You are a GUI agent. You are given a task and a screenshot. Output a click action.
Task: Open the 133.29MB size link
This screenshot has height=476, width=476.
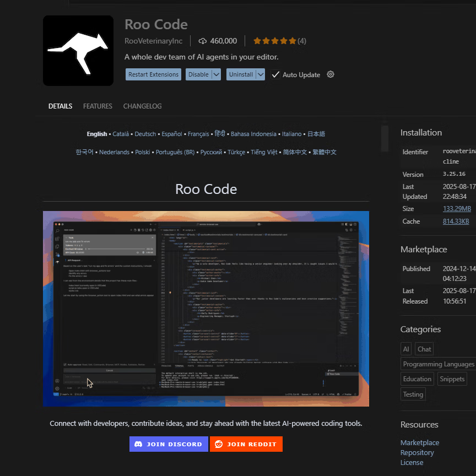coord(457,209)
